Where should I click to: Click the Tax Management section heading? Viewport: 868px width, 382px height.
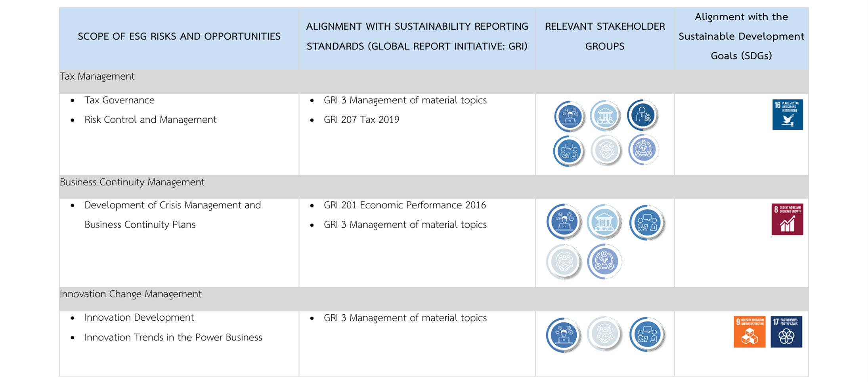click(97, 76)
